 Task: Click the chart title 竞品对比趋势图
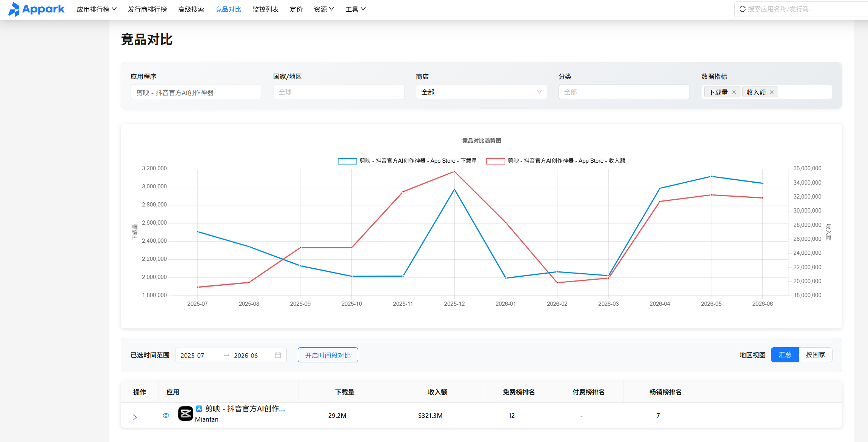point(482,141)
